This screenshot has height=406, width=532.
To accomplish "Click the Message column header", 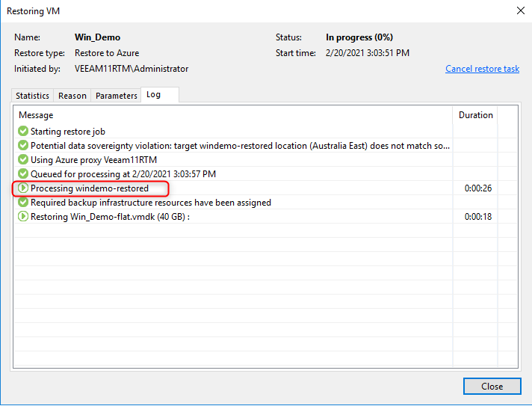I will pyautogui.click(x=36, y=115).
